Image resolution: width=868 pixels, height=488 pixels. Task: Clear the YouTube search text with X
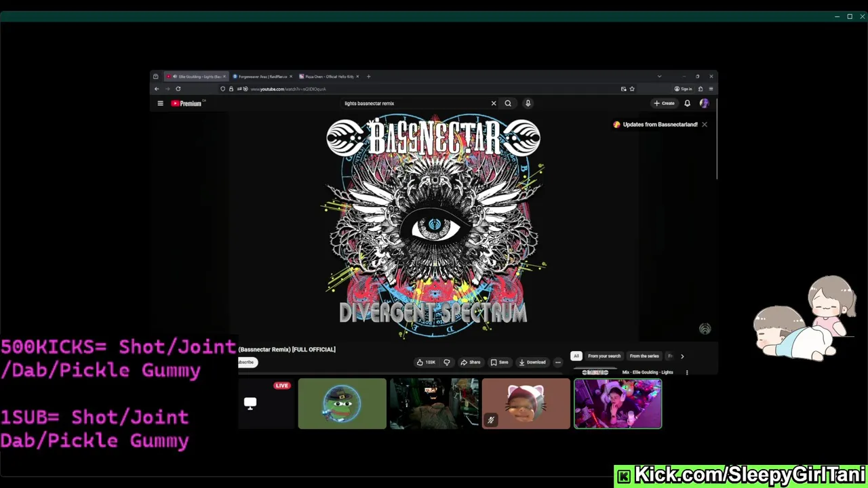point(494,103)
